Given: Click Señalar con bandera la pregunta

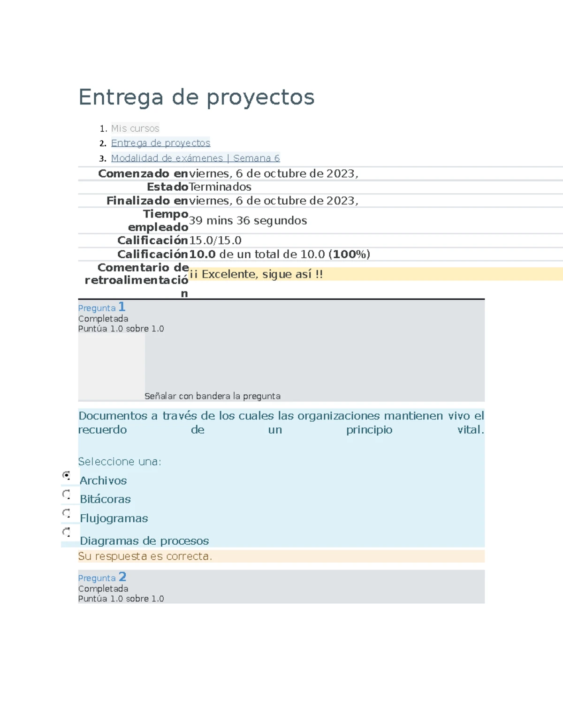Looking at the screenshot, I should tap(213, 396).
